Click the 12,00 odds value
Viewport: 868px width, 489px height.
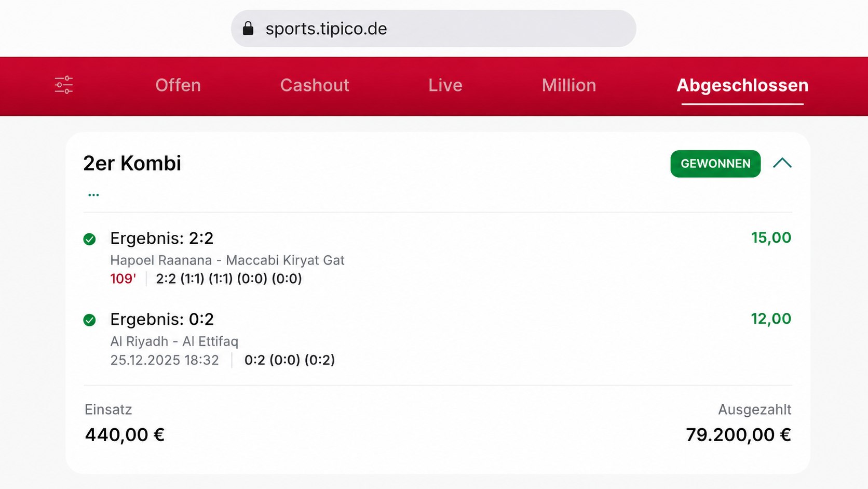[771, 319]
